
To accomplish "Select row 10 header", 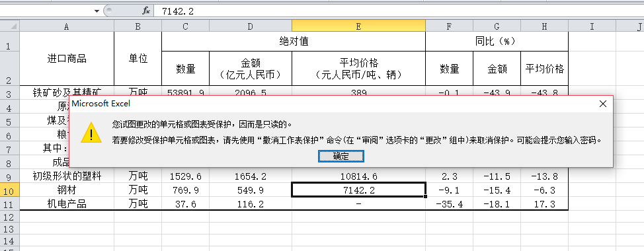I will 10,190.
